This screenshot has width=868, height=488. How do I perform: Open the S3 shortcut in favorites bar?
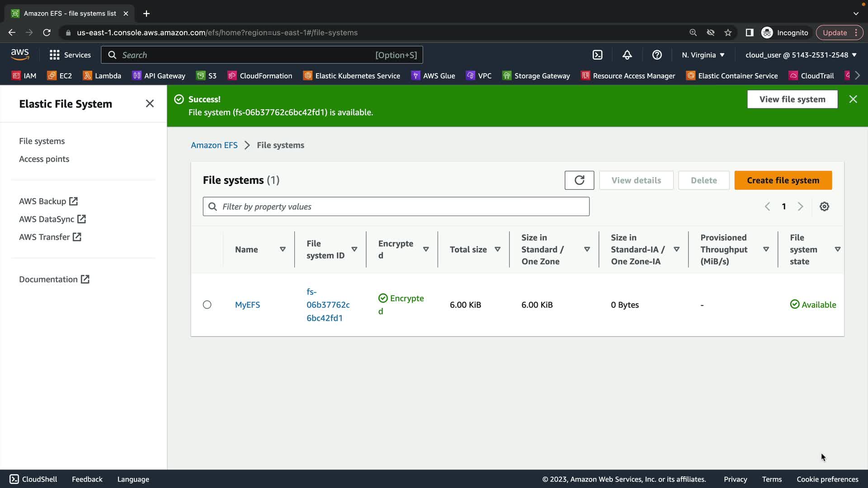pyautogui.click(x=207, y=75)
